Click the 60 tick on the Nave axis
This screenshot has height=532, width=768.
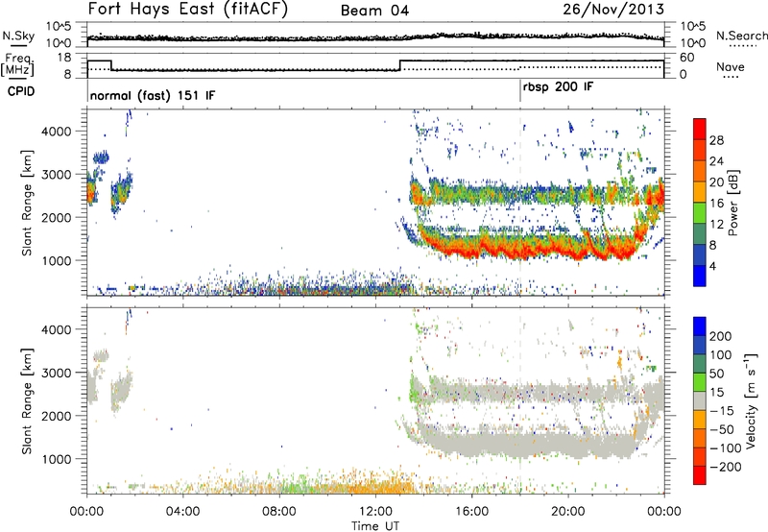tap(686, 58)
